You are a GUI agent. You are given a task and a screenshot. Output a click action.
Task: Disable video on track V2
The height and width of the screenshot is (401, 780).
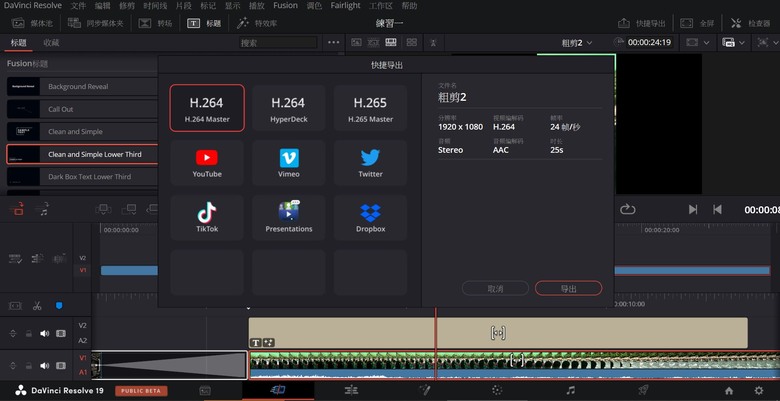tap(61, 333)
